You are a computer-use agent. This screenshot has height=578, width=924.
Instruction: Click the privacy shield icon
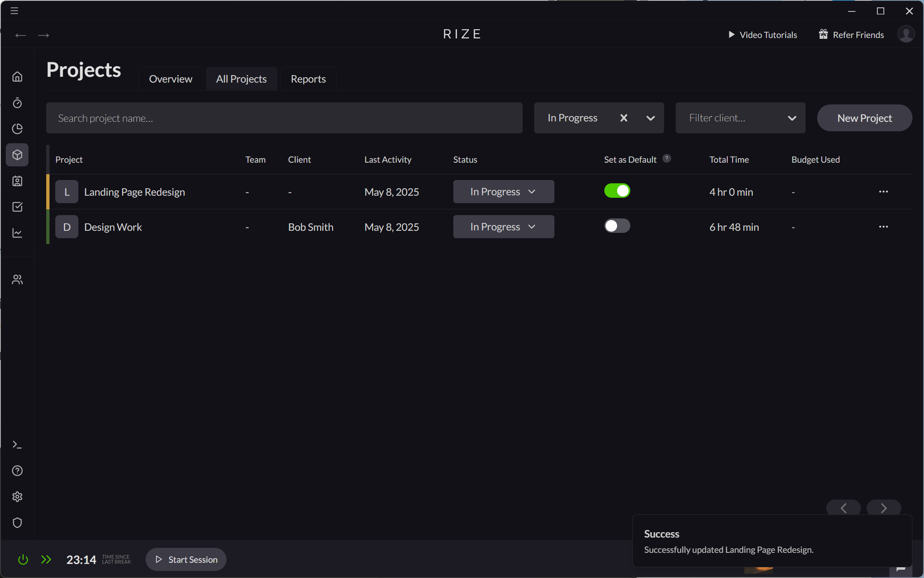(x=17, y=523)
